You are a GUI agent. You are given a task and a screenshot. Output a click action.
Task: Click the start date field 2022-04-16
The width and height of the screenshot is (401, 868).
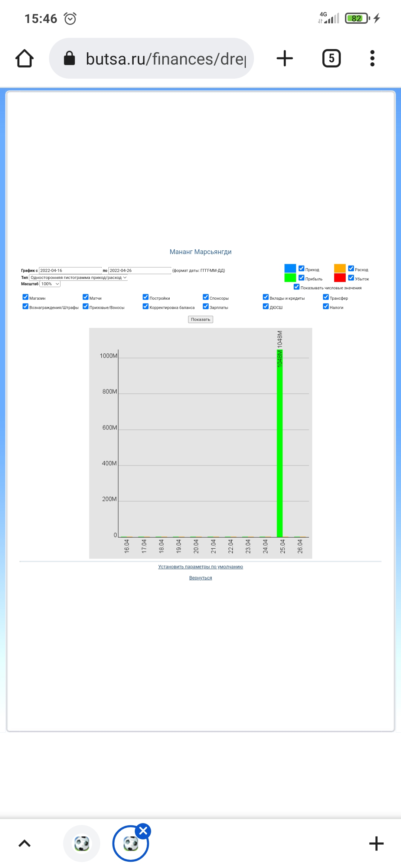click(70, 270)
